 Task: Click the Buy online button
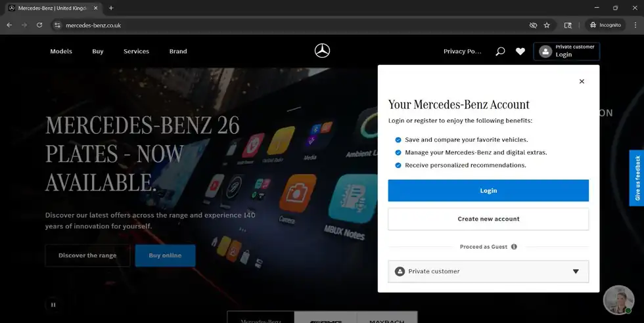[x=165, y=255]
